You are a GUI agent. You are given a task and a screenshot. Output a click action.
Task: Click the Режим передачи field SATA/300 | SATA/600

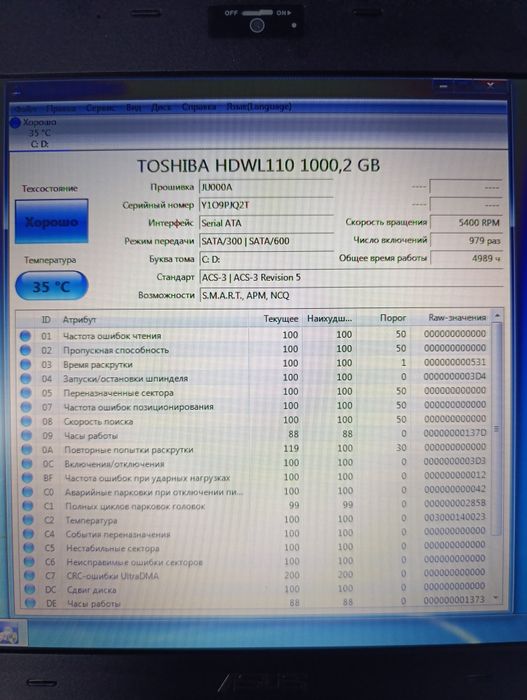267,241
